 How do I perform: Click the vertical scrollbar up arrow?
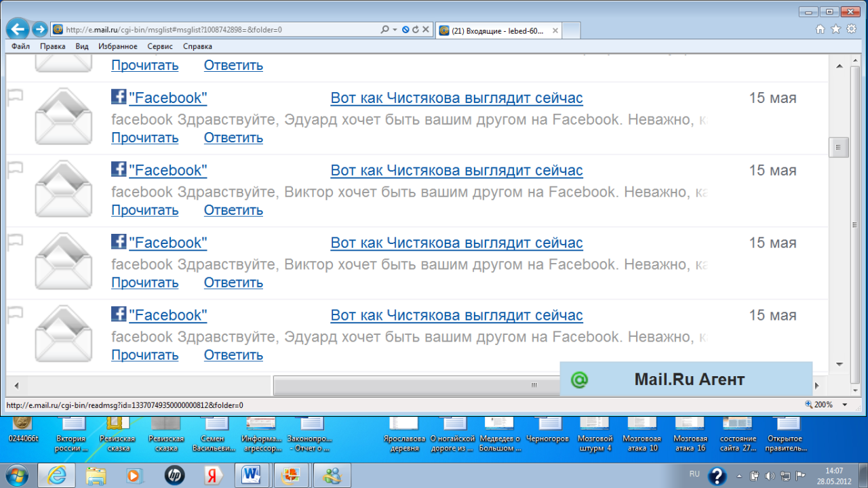(x=838, y=65)
